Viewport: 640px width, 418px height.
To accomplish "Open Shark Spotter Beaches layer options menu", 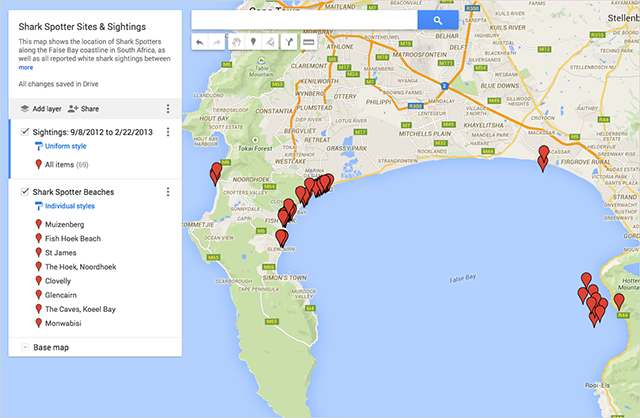I will coord(168,192).
